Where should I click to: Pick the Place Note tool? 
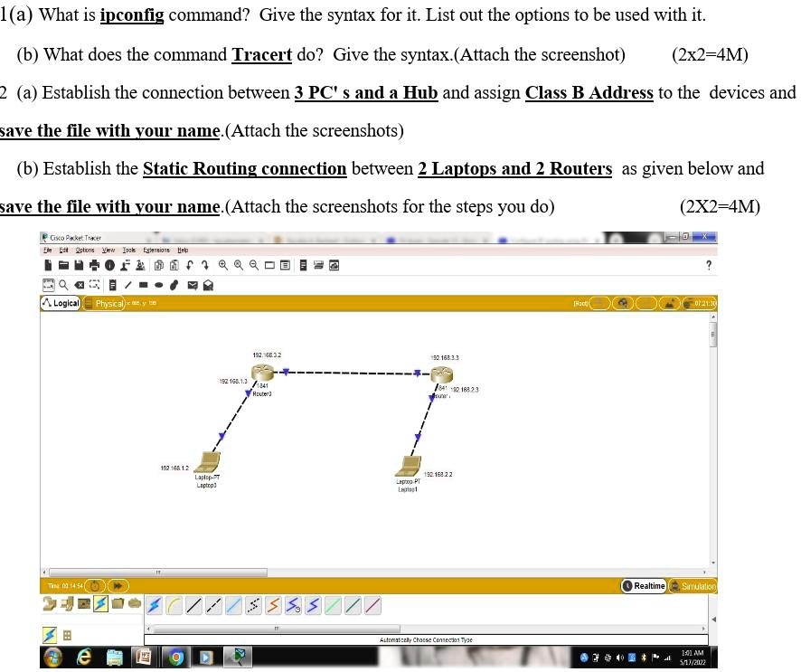(x=113, y=285)
